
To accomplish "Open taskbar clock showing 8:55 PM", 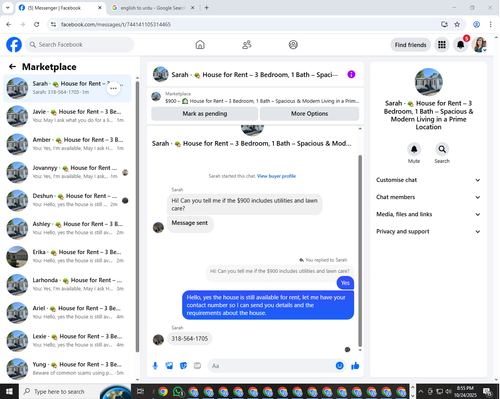I will pyautogui.click(x=465, y=391).
